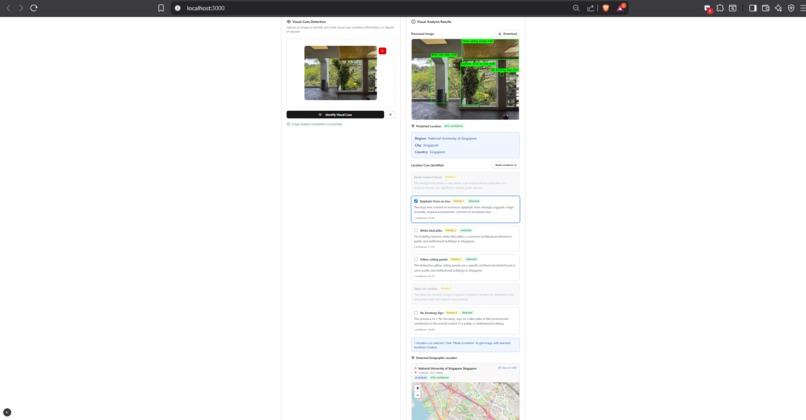806x420 pixels.
Task: Toggle the browser sidebar panel icon
Action: click(753, 8)
